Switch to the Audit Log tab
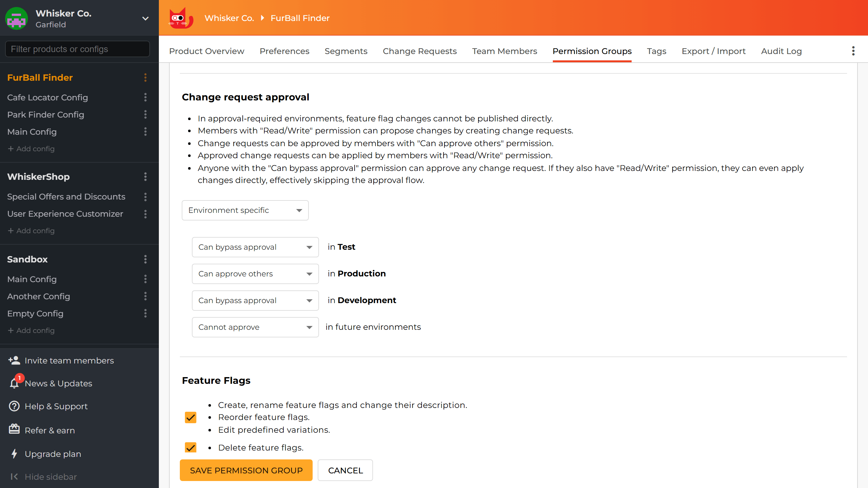868x488 pixels. click(x=781, y=51)
